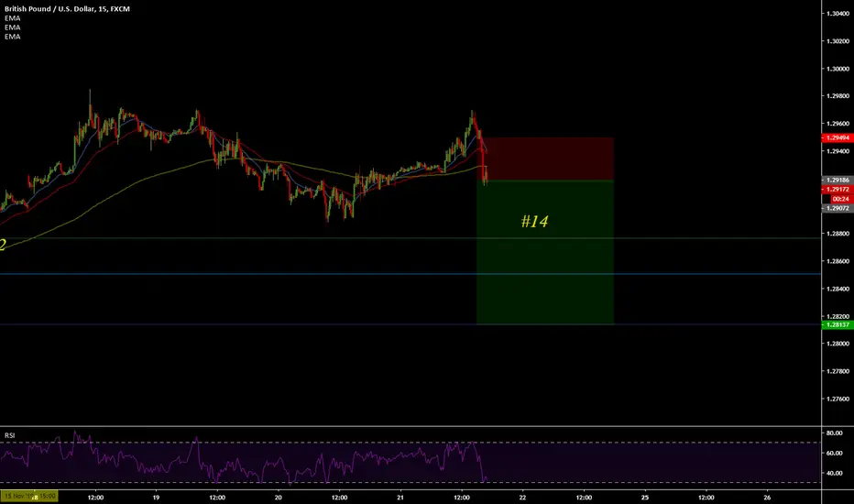Click the red 1.29172 current price label
This screenshot has width=854, height=504.
click(838, 189)
